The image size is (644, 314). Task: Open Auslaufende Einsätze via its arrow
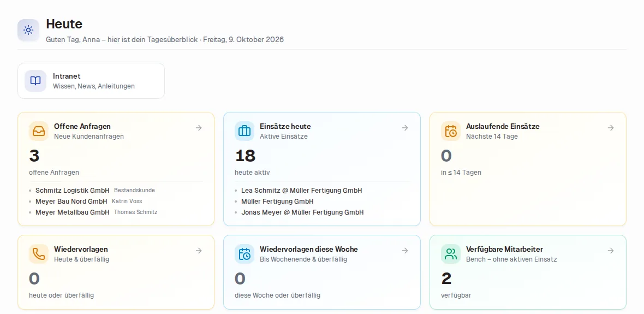611,128
